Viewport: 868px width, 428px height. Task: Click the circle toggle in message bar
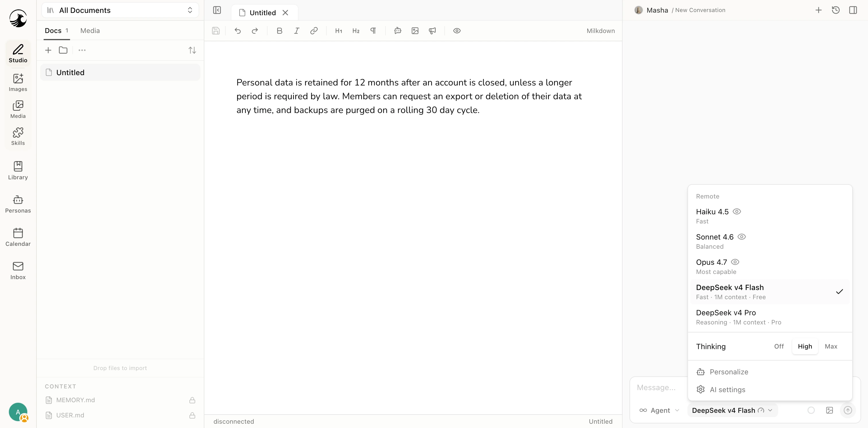point(811,410)
